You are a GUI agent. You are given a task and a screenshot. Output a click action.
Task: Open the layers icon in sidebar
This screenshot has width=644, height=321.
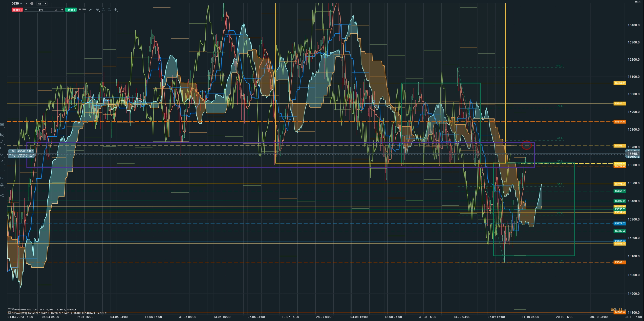[x=2, y=185]
